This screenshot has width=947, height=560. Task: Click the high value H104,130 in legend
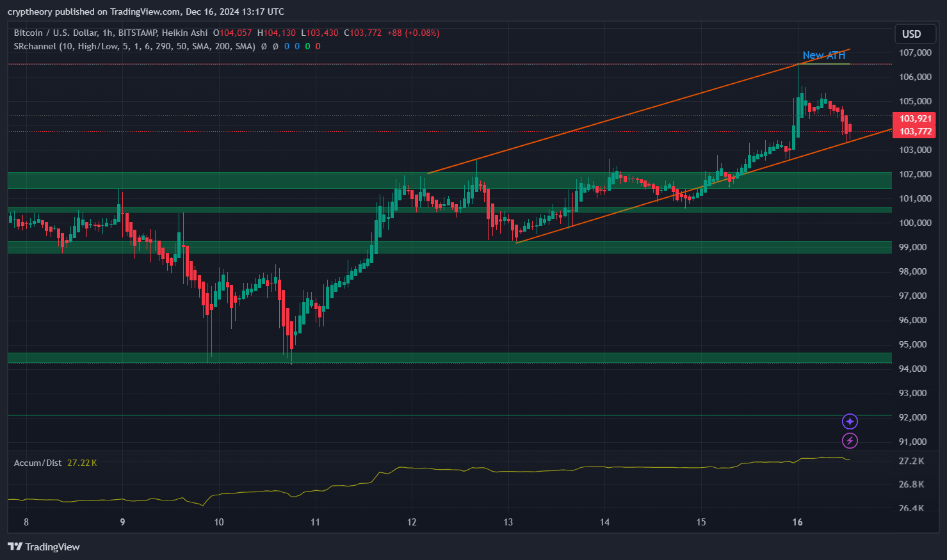pos(277,33)
